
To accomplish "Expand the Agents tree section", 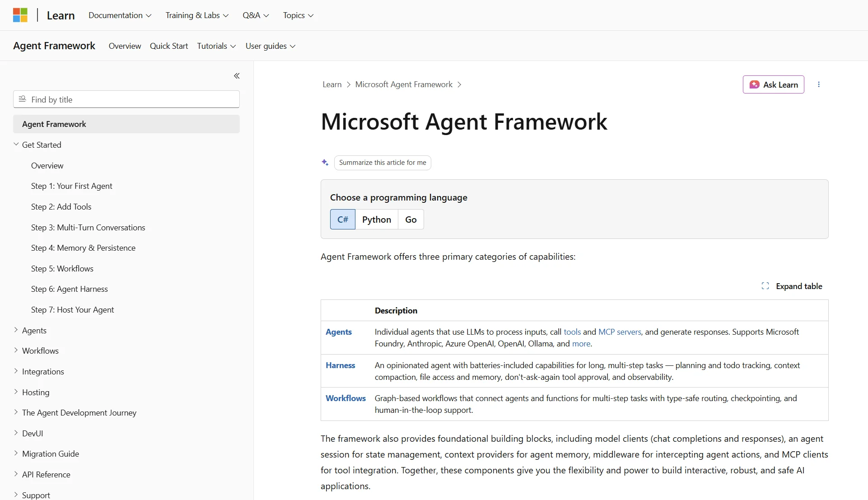I will click(x=16, y=330).
